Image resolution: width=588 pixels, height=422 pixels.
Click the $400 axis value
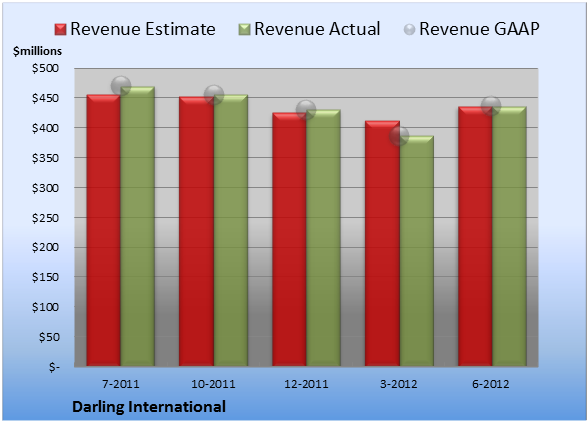tap(45, 128)
